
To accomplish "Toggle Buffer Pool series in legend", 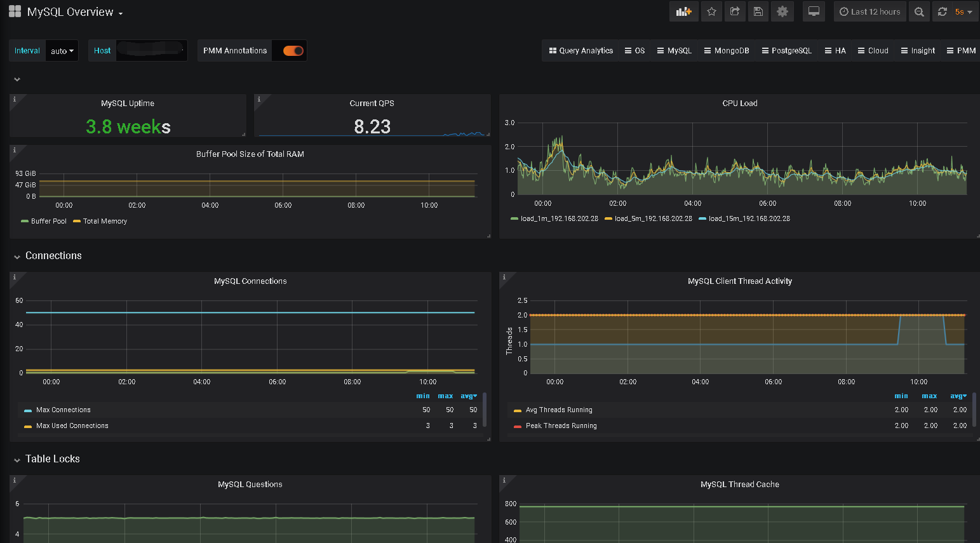I will [48, 222].
